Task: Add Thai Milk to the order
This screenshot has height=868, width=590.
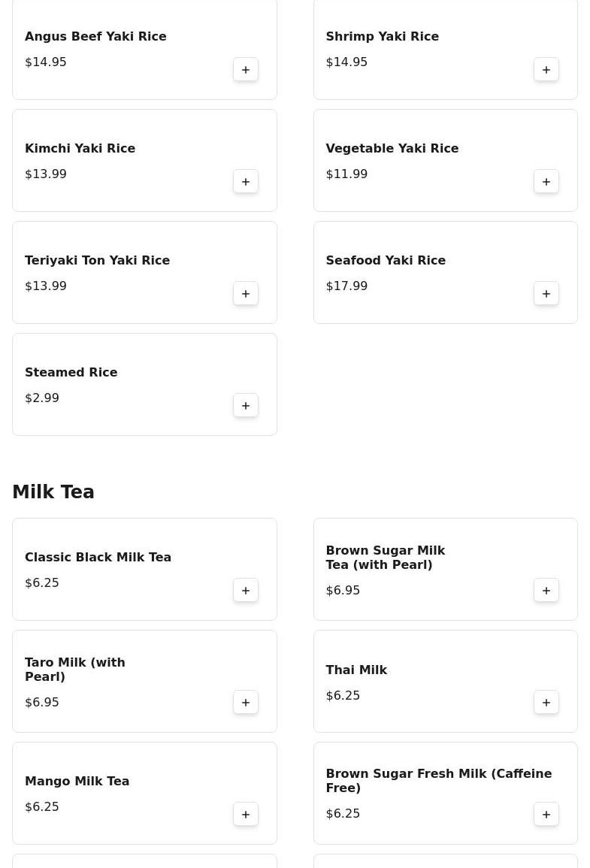Action: (546, 703)
